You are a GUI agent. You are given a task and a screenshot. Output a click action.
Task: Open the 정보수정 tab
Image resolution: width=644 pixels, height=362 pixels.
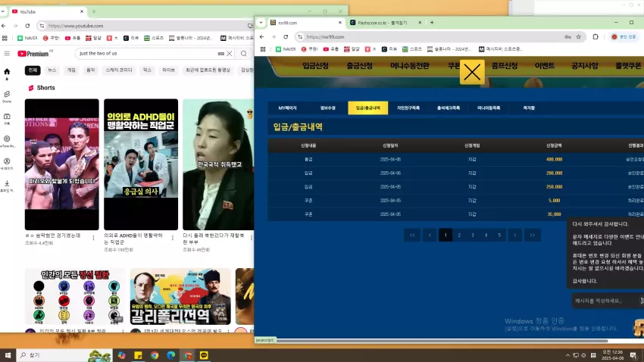[328, 108]
